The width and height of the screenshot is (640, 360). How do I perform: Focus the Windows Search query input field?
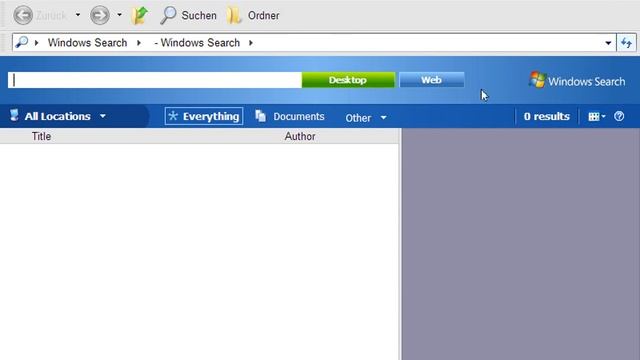(155, 80)
